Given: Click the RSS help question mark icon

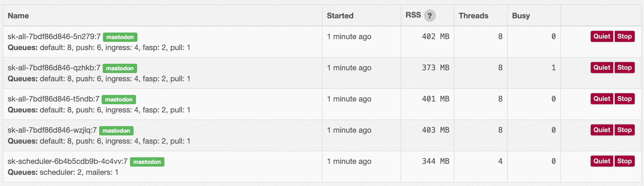Looking at the screenshot, I should click(x=430, y=16).
